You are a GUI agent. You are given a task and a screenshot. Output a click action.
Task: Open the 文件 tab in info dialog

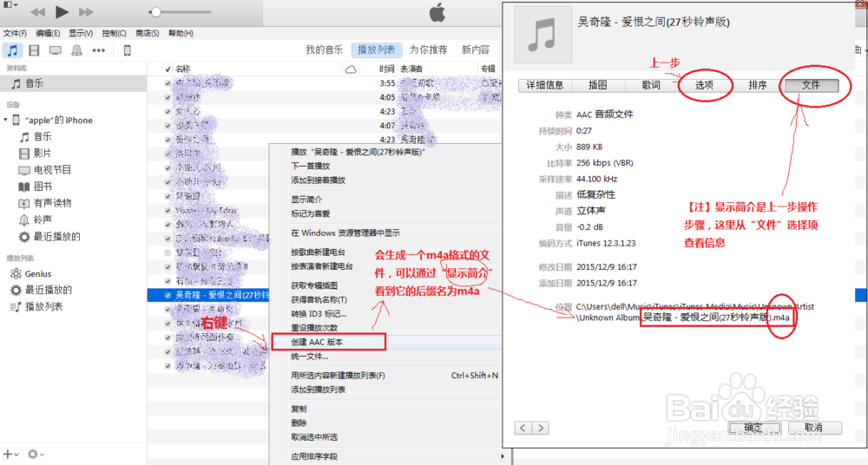click(x=811, y=85)
